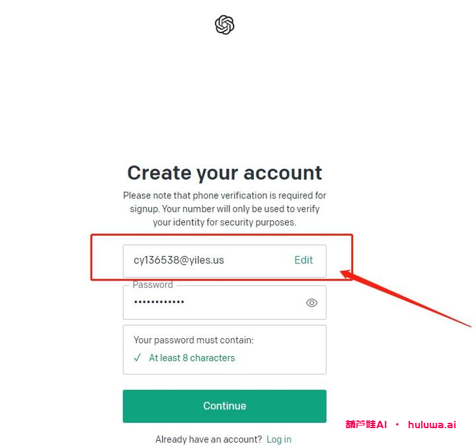This screenshot has width=476, height=448.
Task: Click the "At least 8 characters" requirement
Action: pyautogui.click(x=192, y=358)
